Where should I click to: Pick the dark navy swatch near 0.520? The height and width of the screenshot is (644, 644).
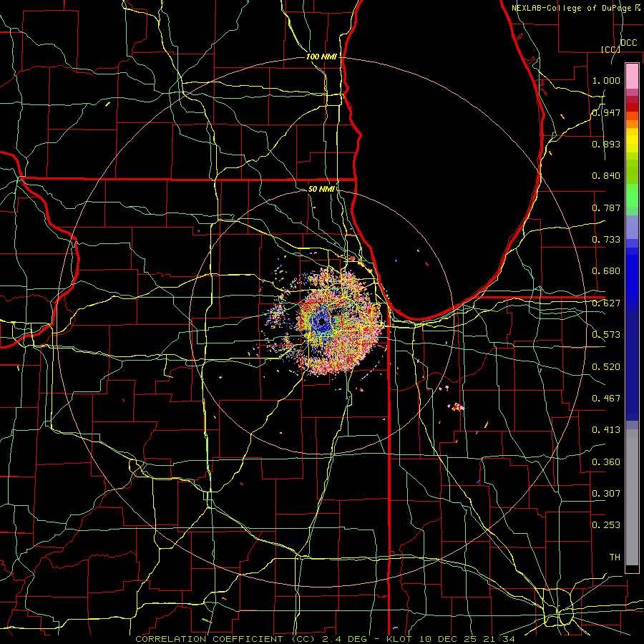click(632, 366)
